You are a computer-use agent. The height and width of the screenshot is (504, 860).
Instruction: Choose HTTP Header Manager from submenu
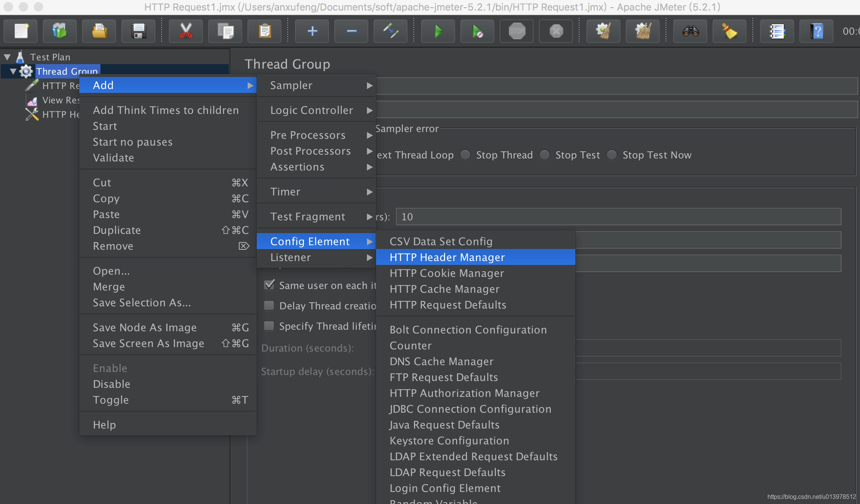pyautogui.click(x=447, y=257)
